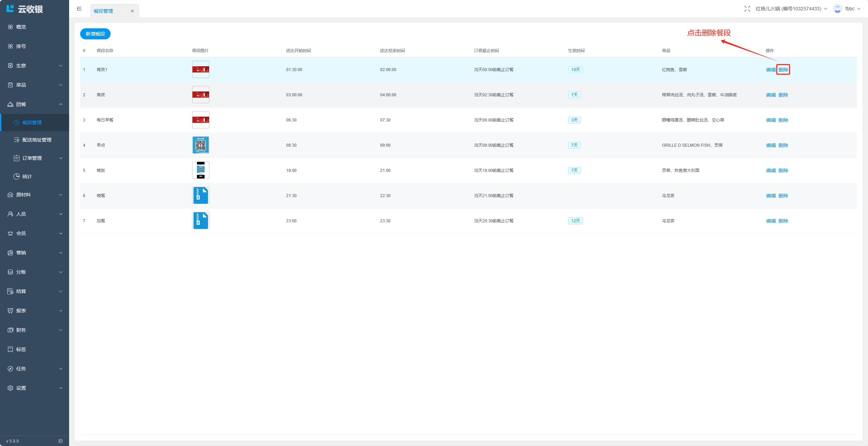Viewport: 868px width, 446px height.
Task: Toggle fullscreen mode icon
Action: tap(747, 9)
